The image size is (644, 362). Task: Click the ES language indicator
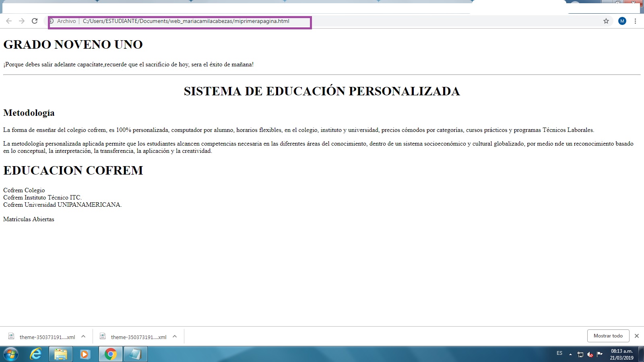click(559, 353)
